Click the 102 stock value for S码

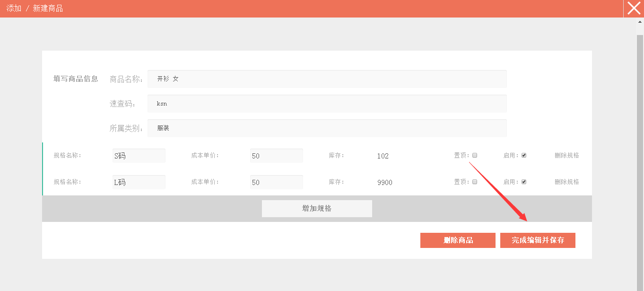(x=383, y=156)
